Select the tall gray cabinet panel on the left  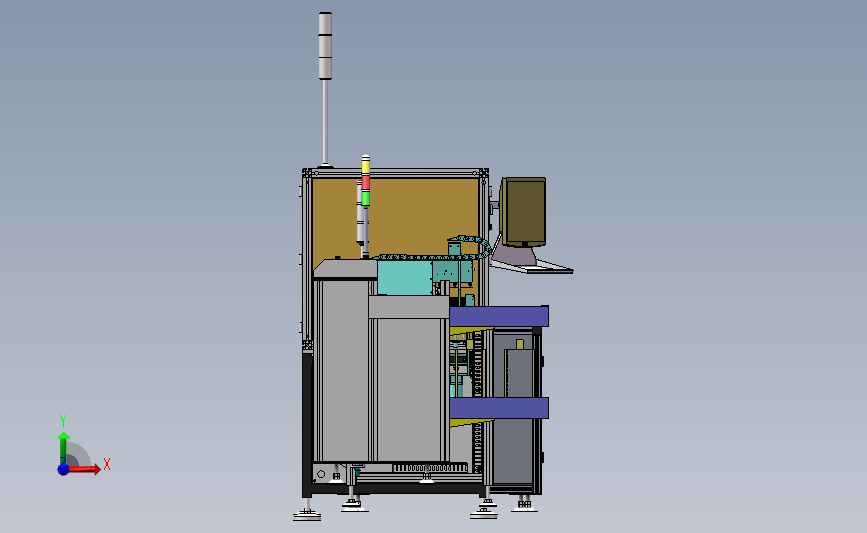[344, 370]
